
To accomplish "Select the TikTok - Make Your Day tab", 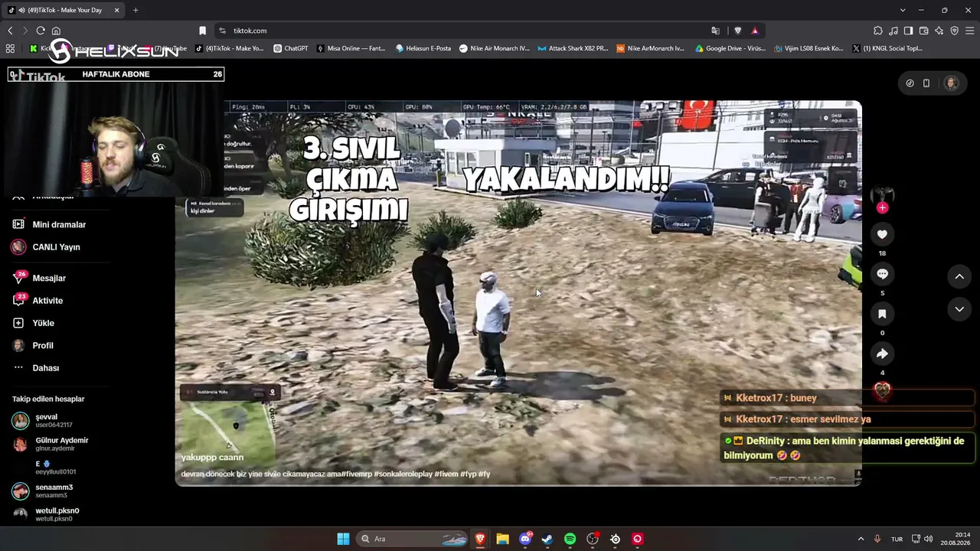I will 64,10.
